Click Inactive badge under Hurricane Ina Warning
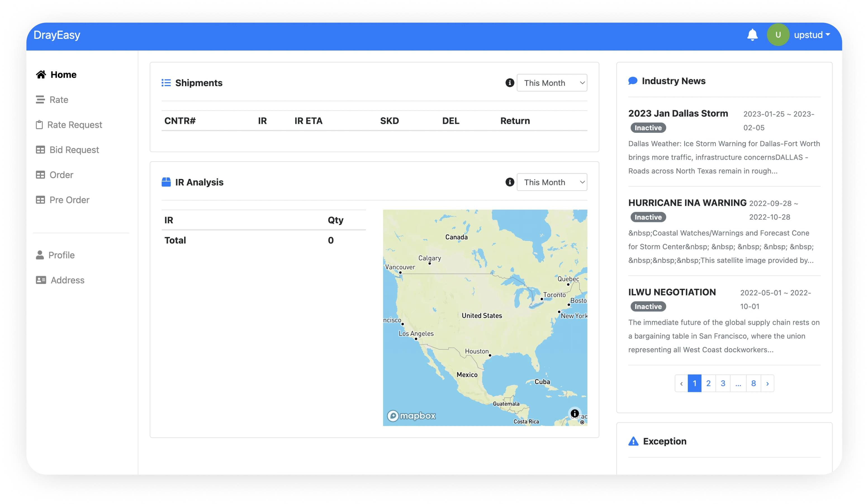Image resolution: width=868 pixels, height=504 pixels. [648, 217]
